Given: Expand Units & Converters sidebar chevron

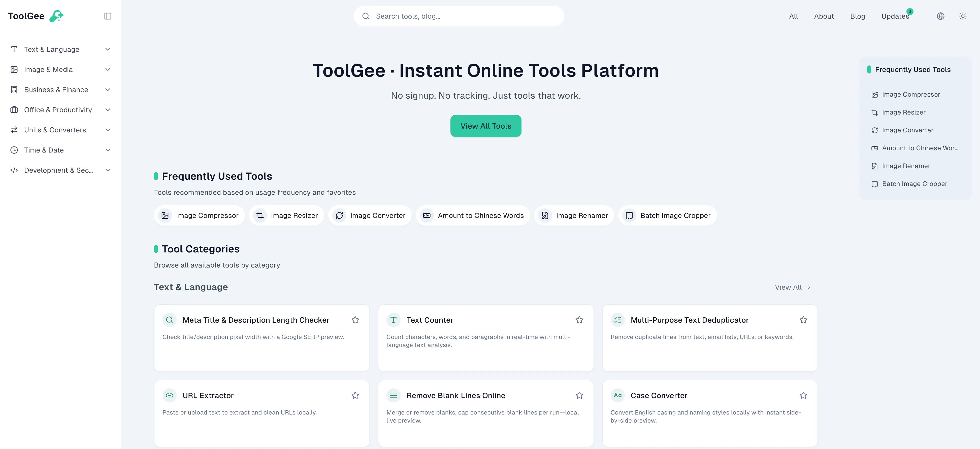Looking at the screenshot, I should [x=108, y=130].
